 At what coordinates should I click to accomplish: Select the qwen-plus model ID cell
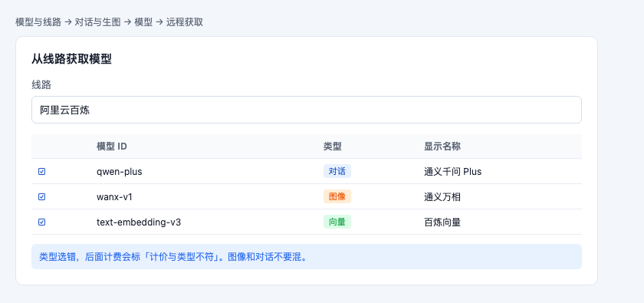tap(120, 171)
